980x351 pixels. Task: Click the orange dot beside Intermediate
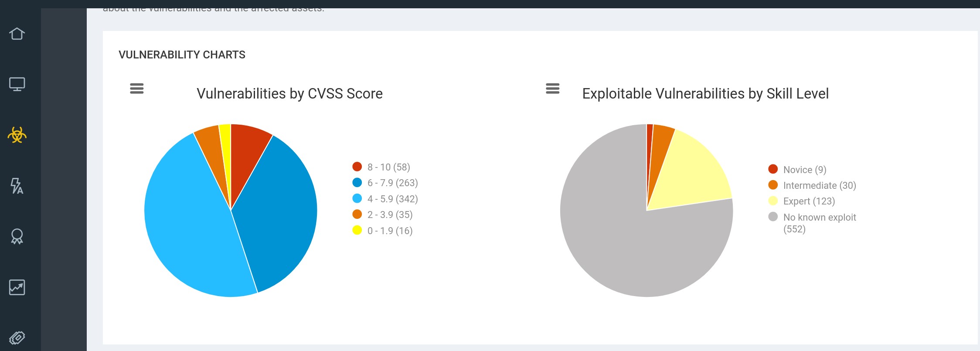[x=773, y=185]
